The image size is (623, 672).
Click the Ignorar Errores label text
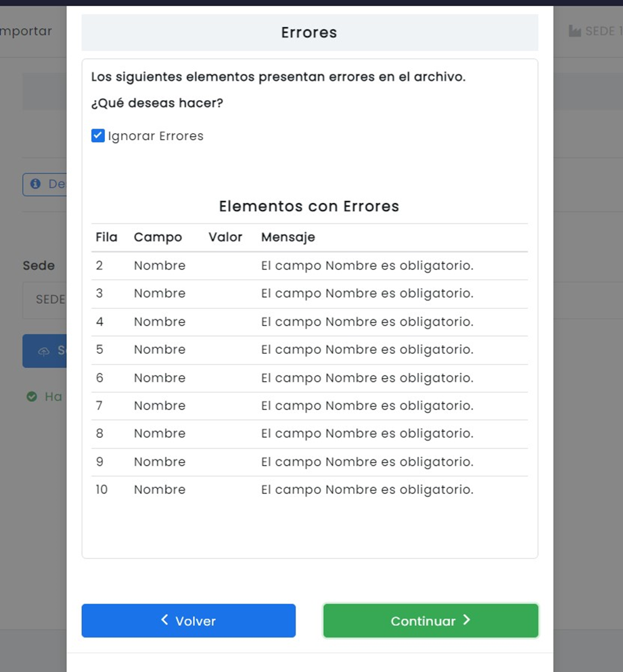pos(156,136)
